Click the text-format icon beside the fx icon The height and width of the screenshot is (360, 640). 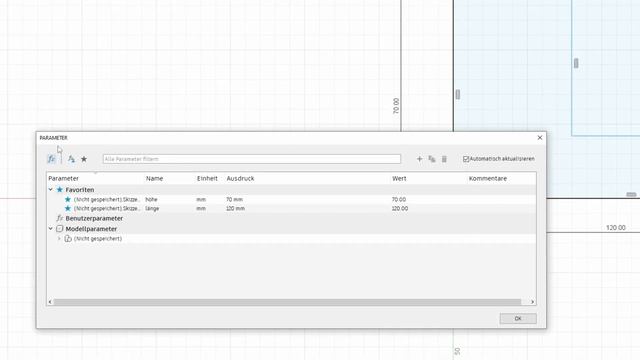(71, 159)
